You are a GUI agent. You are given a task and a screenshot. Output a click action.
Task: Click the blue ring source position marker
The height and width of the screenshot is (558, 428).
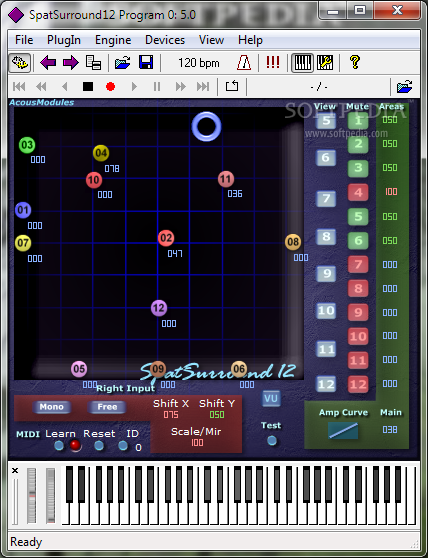pyautogui.click(x=206, y=126)
